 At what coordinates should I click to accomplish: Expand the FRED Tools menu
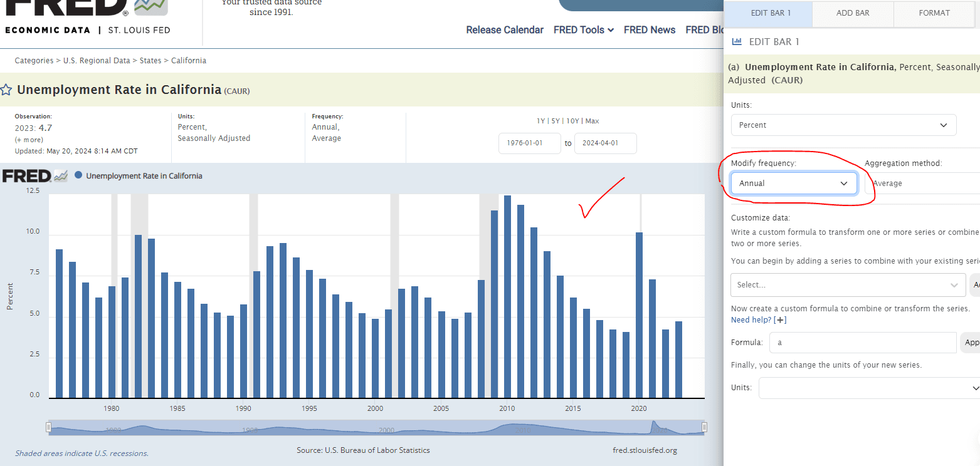pyautogui.click(x=583, y=30)
